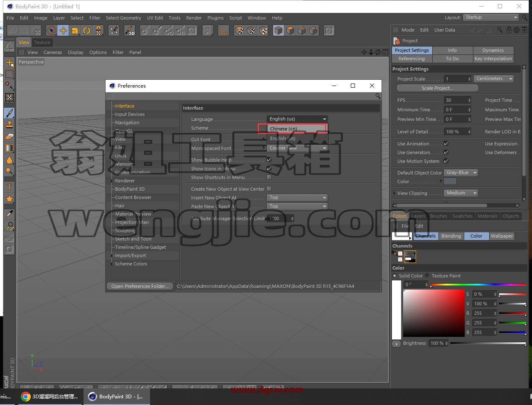Select the Brush tool in left palette
This screenshot has width=532, height=405.
(9, 113)
